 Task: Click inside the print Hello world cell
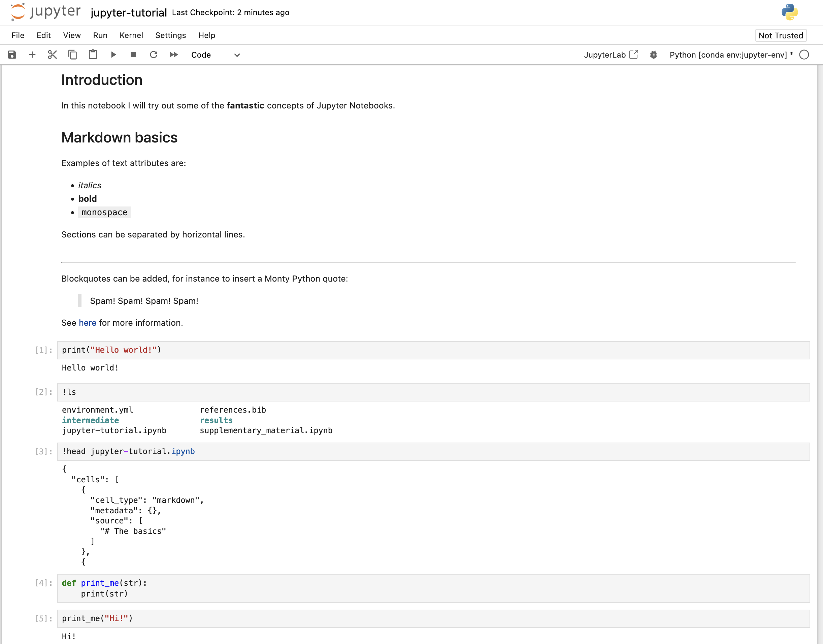(433, 350)
